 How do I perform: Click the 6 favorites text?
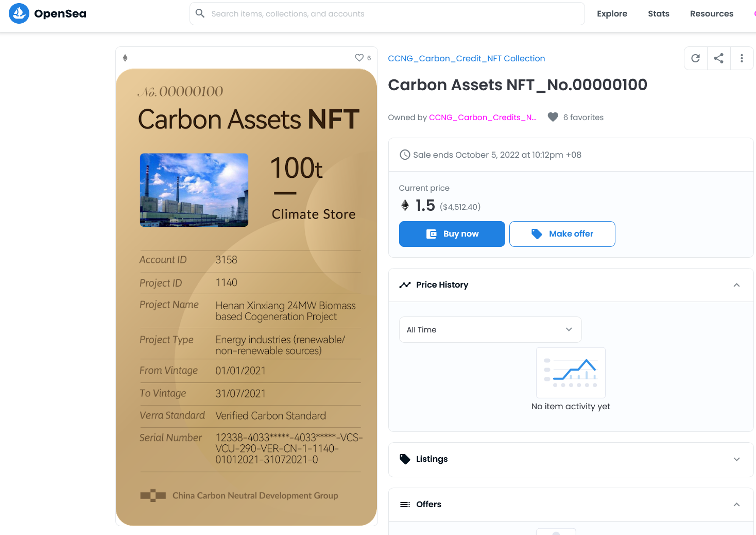tap(583, 117)
